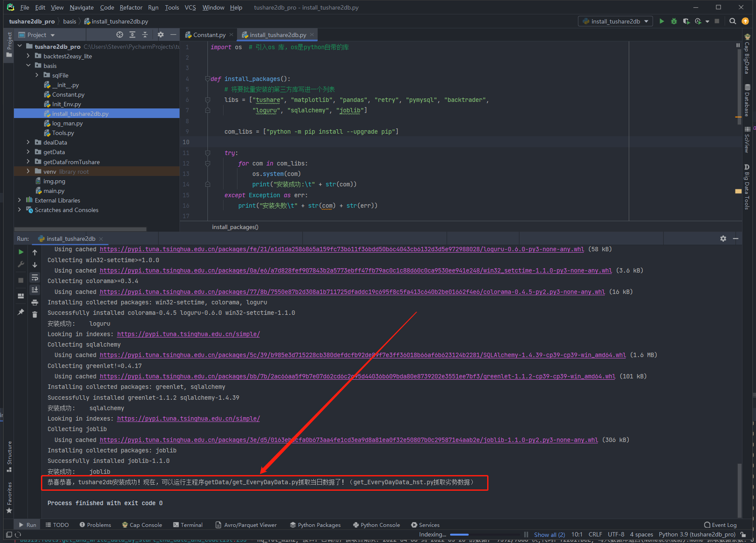Rerun the script in Run panel
Screen dimensions: 756x543
pyautogui.click(x=21, y=252)
